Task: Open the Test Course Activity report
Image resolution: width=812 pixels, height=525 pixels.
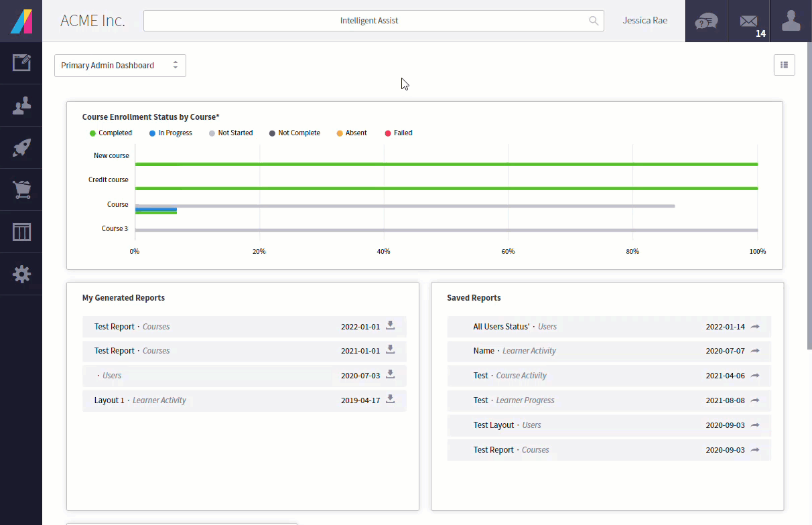Action: coord(609,376)
